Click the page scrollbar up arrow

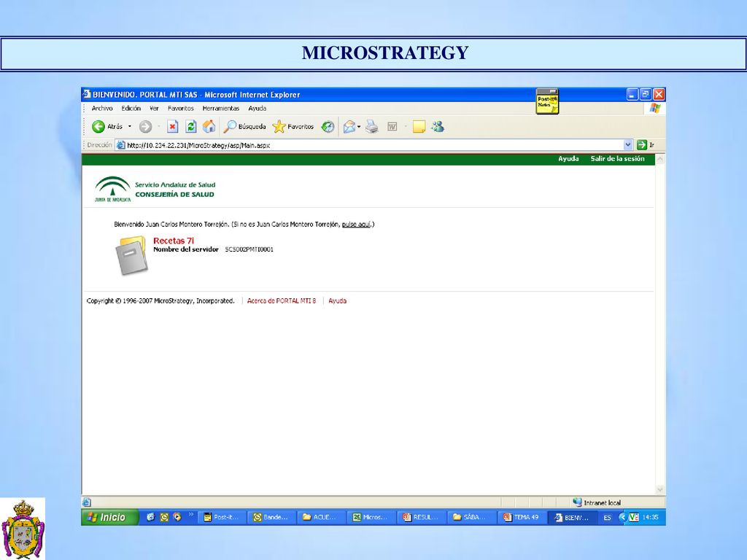[659, 160]
